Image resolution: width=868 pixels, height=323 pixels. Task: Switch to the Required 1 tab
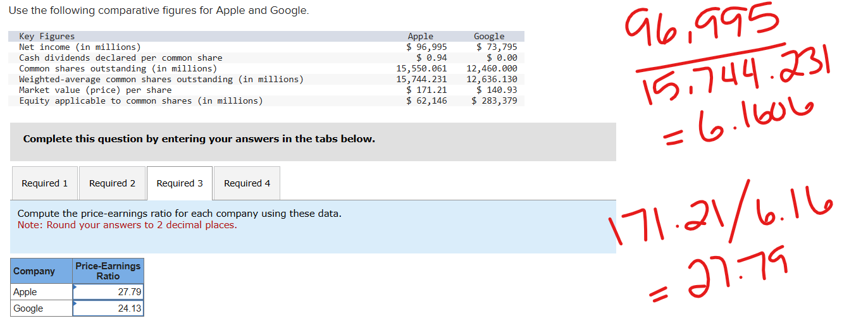44,183
